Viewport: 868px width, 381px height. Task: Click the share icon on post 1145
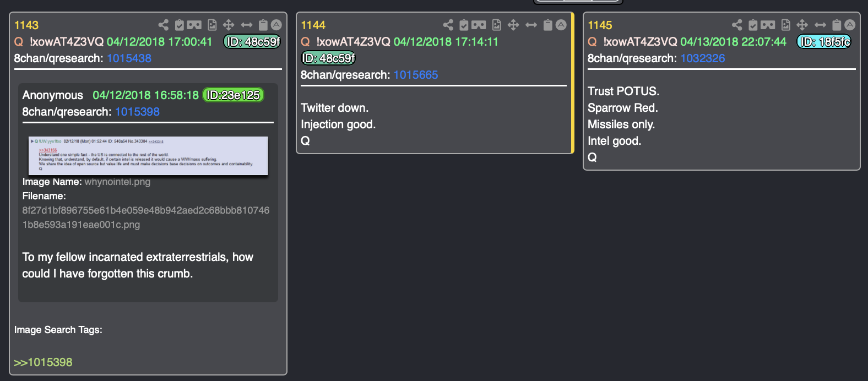pos(737,25)
